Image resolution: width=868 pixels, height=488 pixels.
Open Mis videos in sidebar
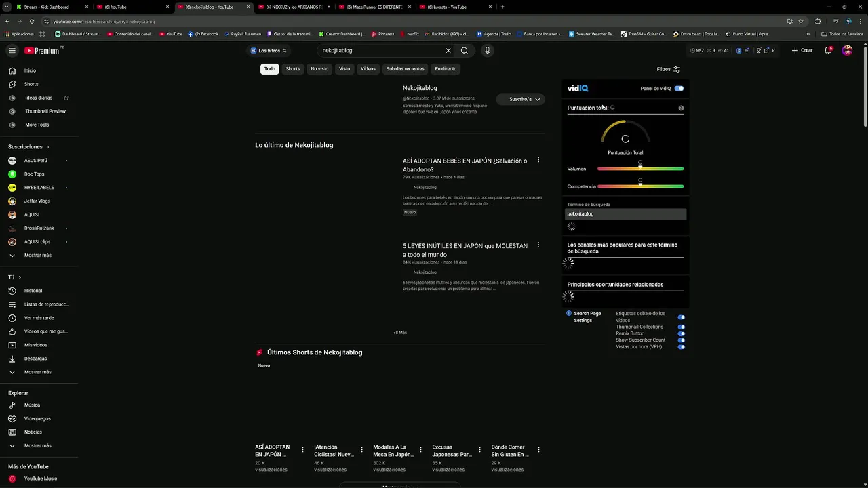point(35,345)
